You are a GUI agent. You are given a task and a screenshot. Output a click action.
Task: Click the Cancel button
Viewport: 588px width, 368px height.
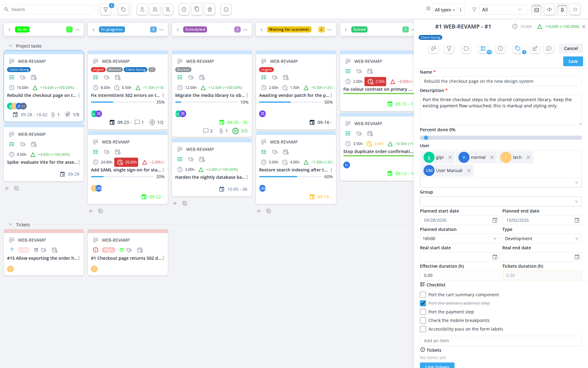(571, 48)
